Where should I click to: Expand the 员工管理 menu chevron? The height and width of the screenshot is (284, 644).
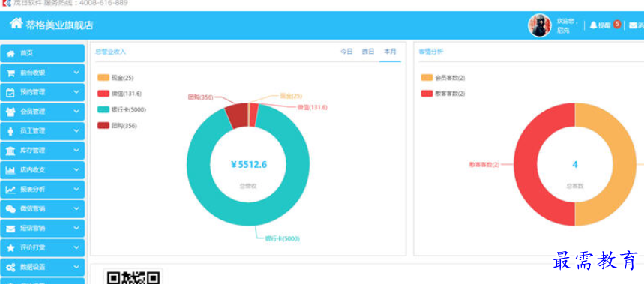point(76,131)
